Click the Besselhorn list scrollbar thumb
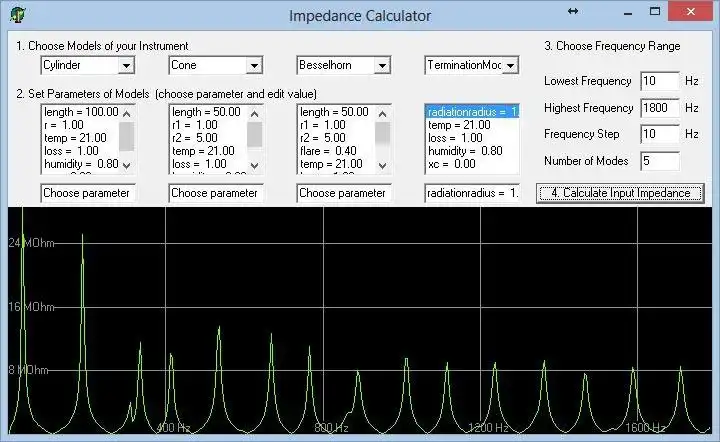This screenshot has height=442, width=720. pos(382,134)
